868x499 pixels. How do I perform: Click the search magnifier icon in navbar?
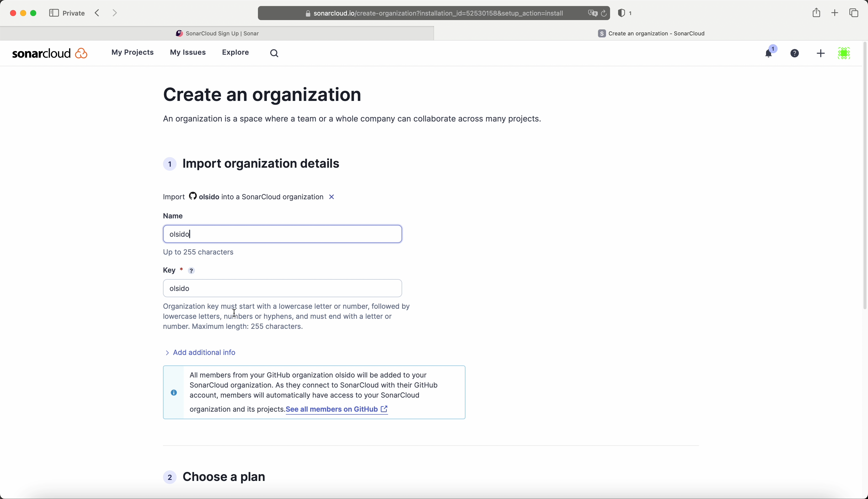[x=274, y=53]
